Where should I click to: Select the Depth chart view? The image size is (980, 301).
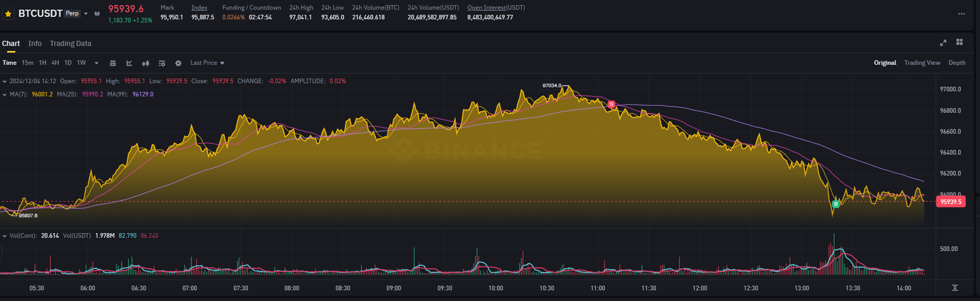(956, 63)
